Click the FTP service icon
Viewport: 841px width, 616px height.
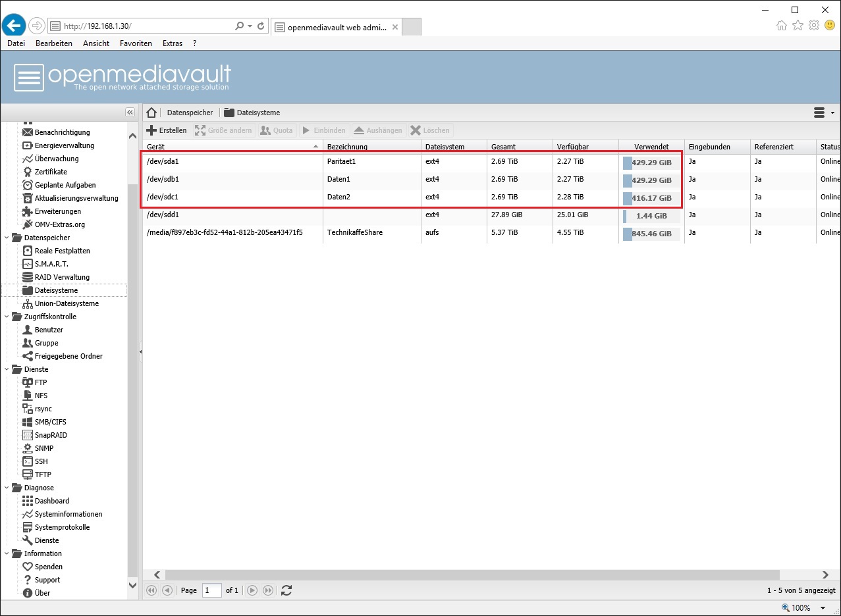click(x=28, y=382)
